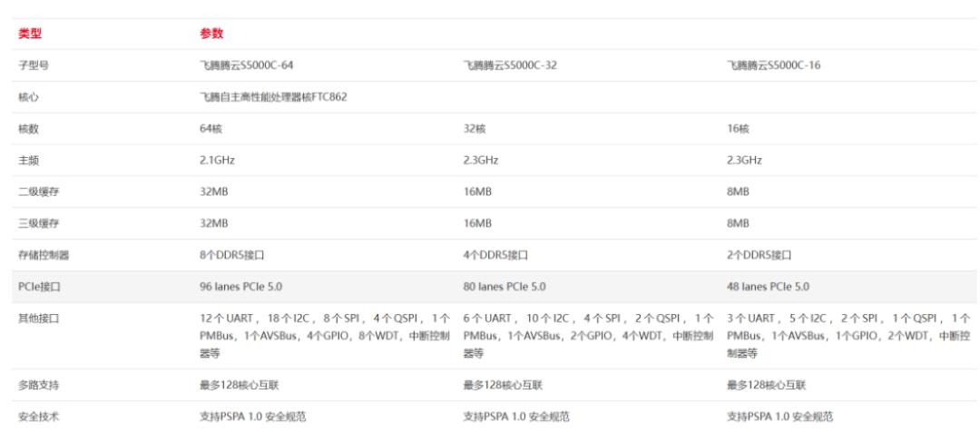Viewport: 980px width, 433px height.
Task: Select the 2.1GHz frequency value
Action: [x=218, y=161]
